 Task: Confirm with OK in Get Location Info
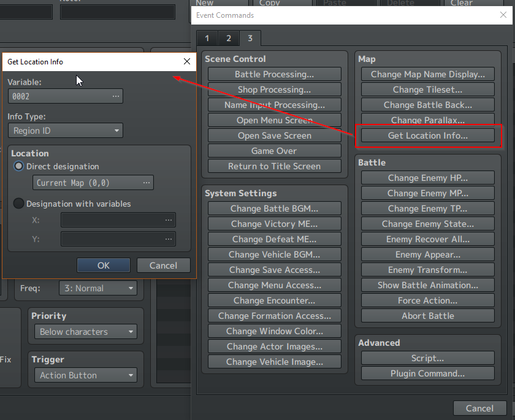pos(104,265)
